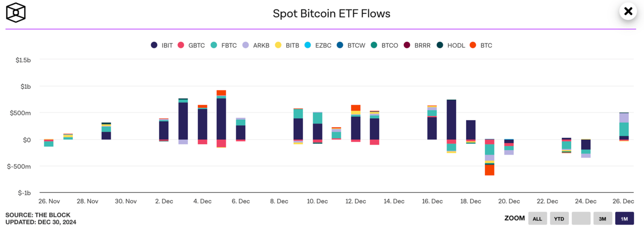Click the blank zoom button
644x228 pixels.
pos(581,219)
